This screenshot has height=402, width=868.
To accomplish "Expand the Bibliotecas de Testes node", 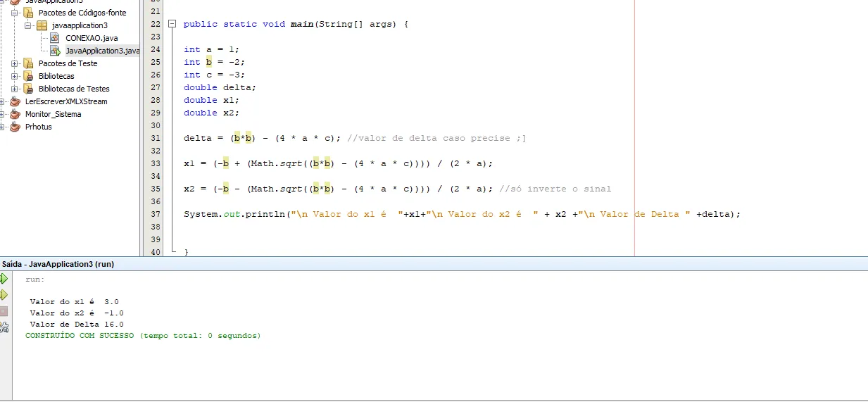I will tap(15, 89).
